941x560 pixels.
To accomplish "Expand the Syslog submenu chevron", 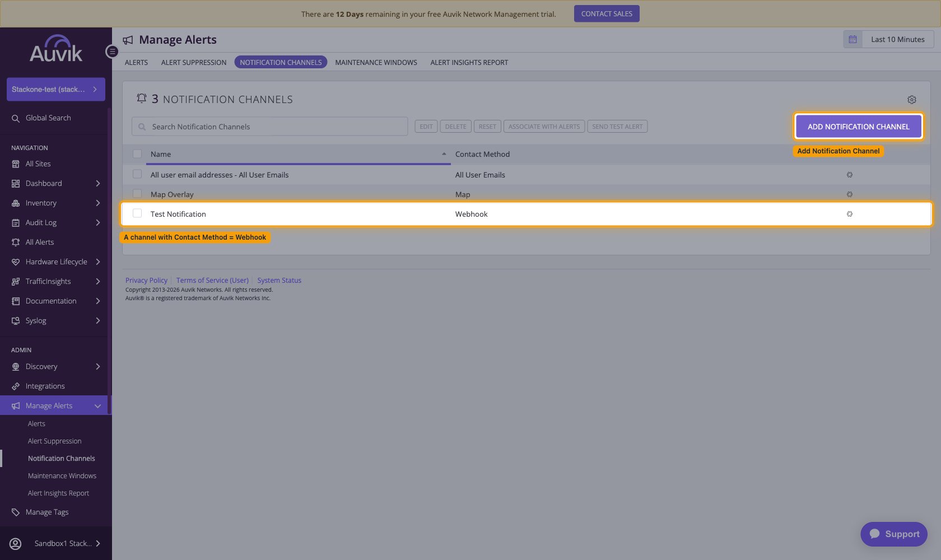I will (98, 321).
